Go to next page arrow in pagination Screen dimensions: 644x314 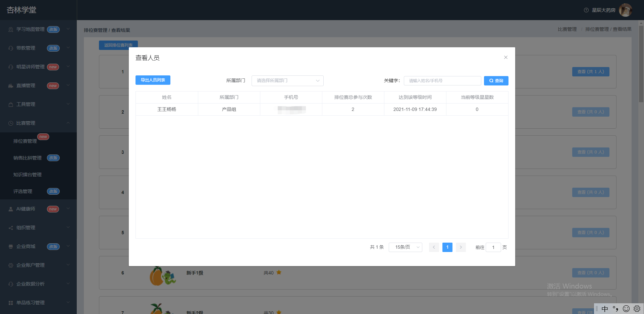[461, 247]
